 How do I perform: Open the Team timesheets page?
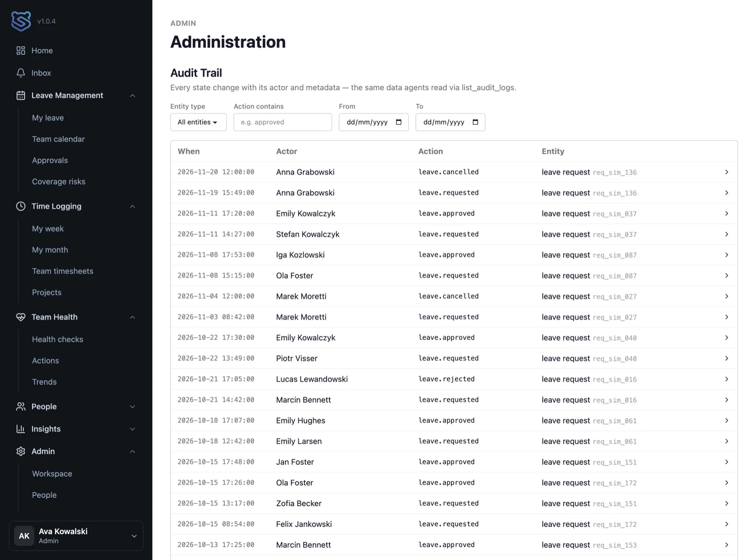click(x=62, y=271)
